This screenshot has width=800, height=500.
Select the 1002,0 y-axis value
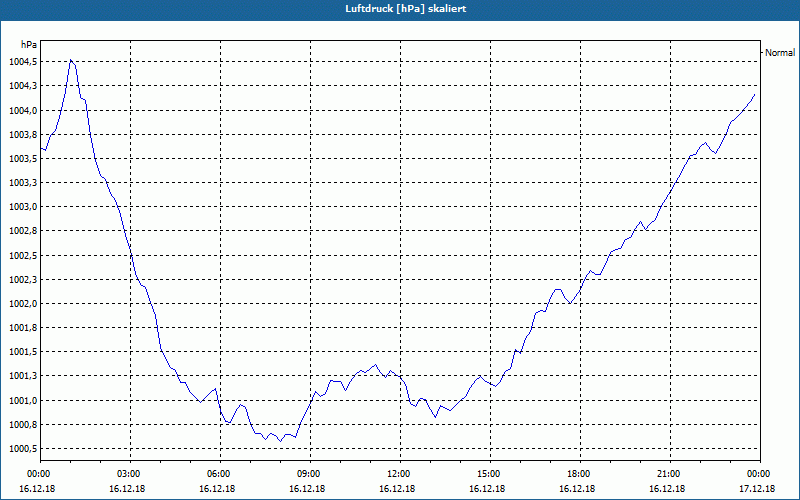point(22,304)
